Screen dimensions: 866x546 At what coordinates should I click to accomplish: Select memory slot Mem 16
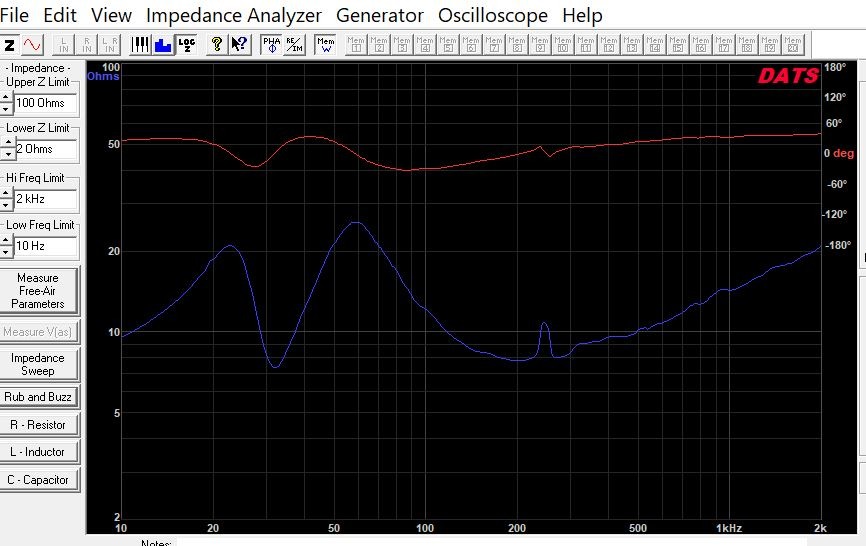click(x=701, y=45)
